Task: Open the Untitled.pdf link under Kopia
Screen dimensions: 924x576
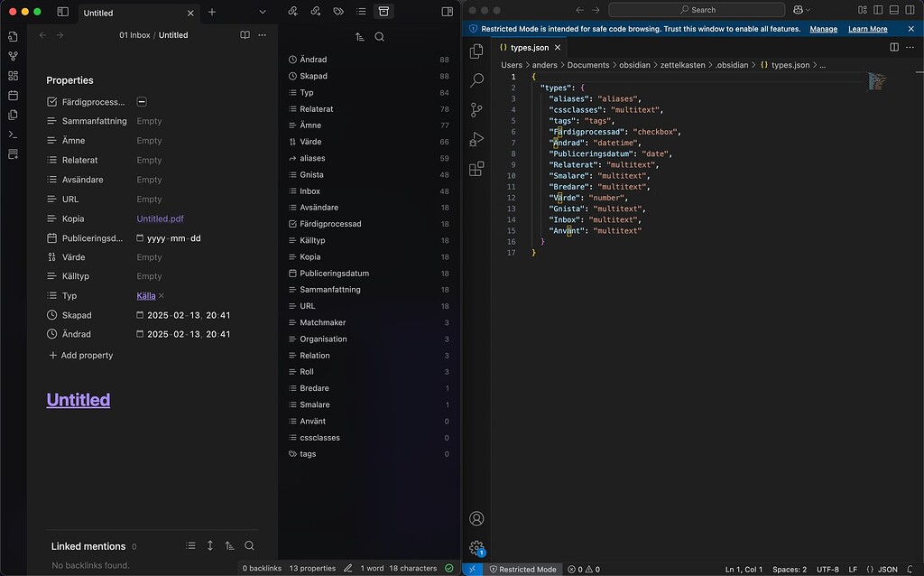Action: [160, 218]
